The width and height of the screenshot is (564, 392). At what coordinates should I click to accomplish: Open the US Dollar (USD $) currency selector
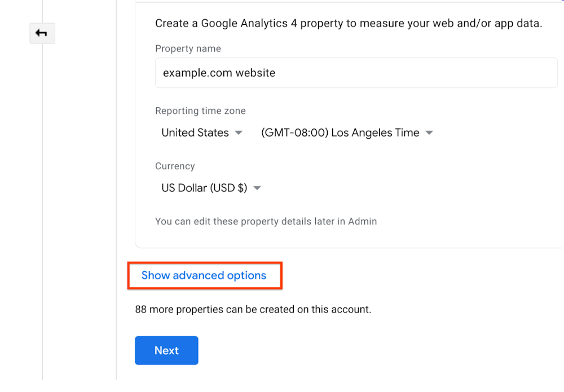pyautogui.click(x=206, y=188)
